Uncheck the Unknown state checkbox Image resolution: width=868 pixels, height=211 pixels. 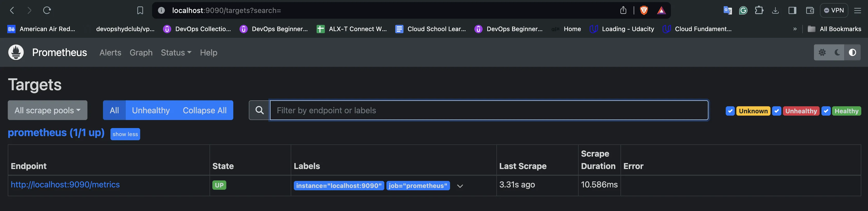click(730, 111)
